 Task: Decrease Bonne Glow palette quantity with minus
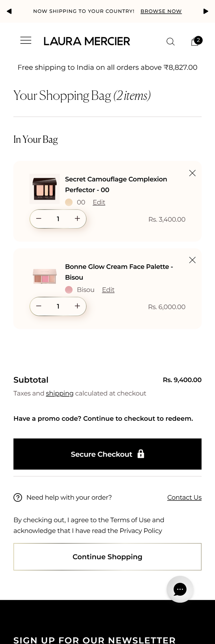pyautogui.click(x=39, y=306)
